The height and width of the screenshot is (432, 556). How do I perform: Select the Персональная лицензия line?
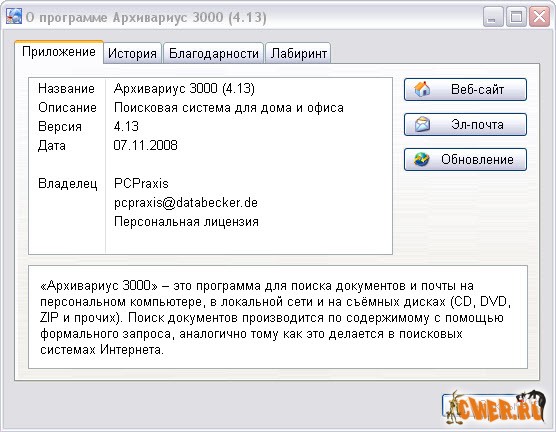[x=186, y=222]
